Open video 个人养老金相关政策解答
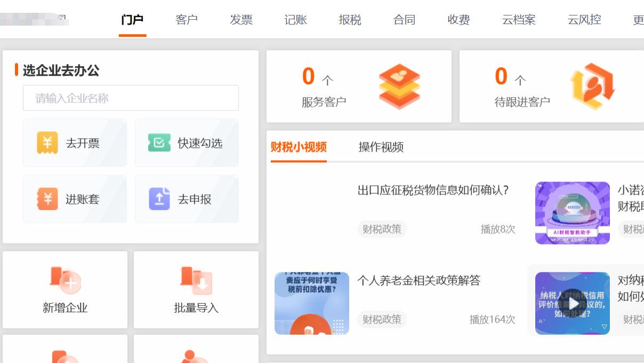The height and width of the screenshot is (363, 644). tap(419, 280)
